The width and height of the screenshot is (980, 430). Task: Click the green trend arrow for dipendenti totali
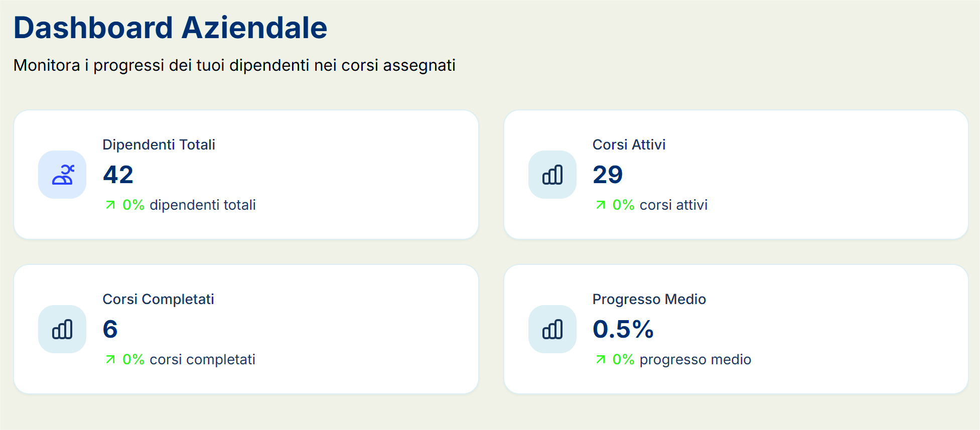(x=110, y=205)
